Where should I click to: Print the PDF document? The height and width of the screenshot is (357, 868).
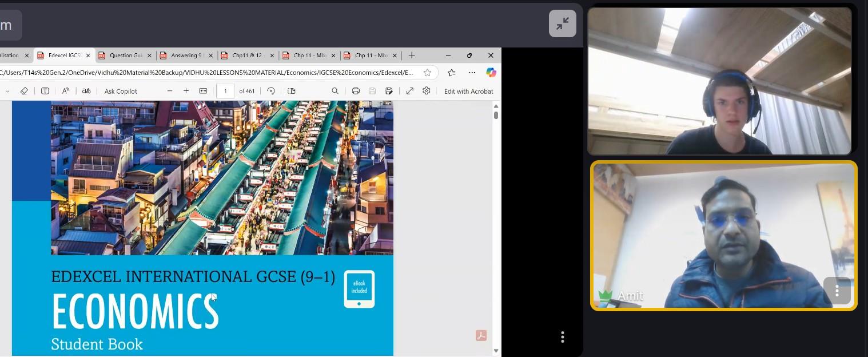[x=356, y=91]
